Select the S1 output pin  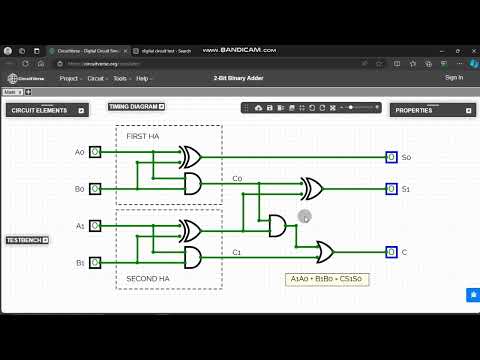click(391, 189)
